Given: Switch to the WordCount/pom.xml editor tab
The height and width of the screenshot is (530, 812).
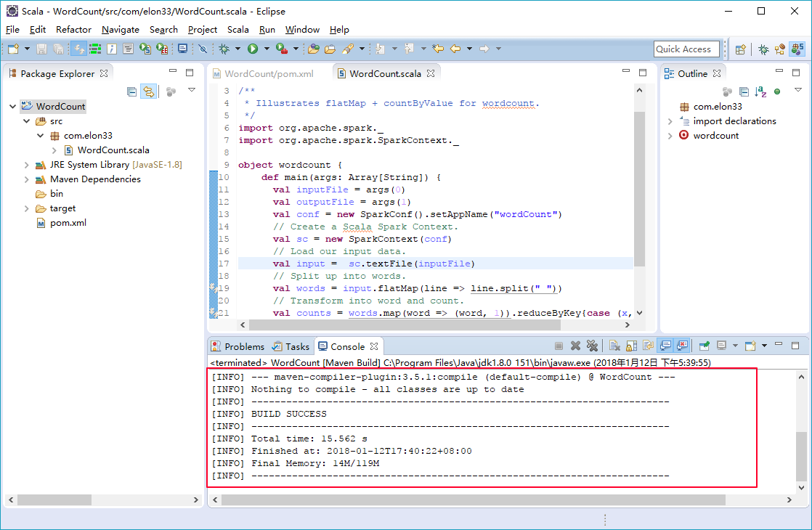Looking at the screenshot, I should 269,73.
